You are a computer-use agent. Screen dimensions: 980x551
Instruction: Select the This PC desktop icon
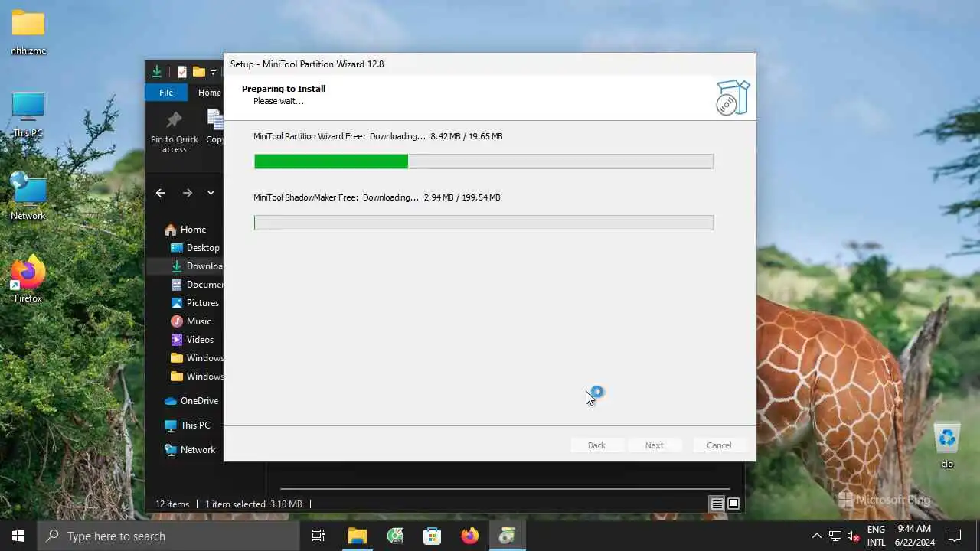click(x=28, y=115)
